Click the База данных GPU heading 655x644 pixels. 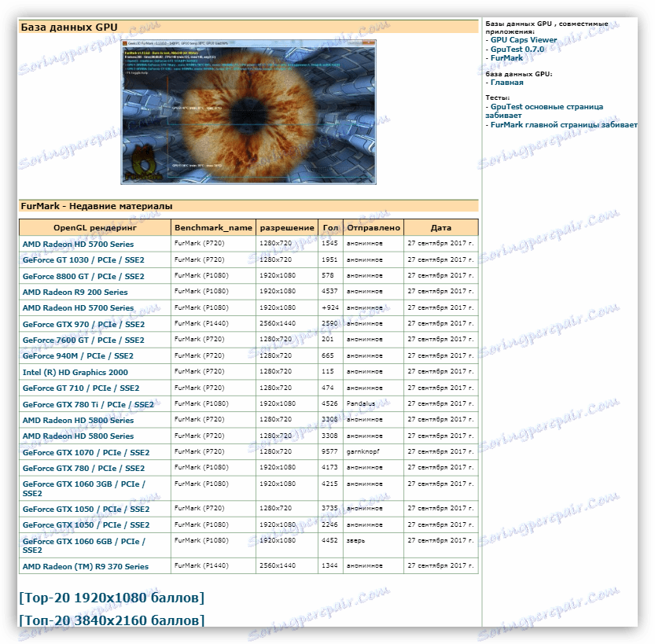tap(69, 28)
